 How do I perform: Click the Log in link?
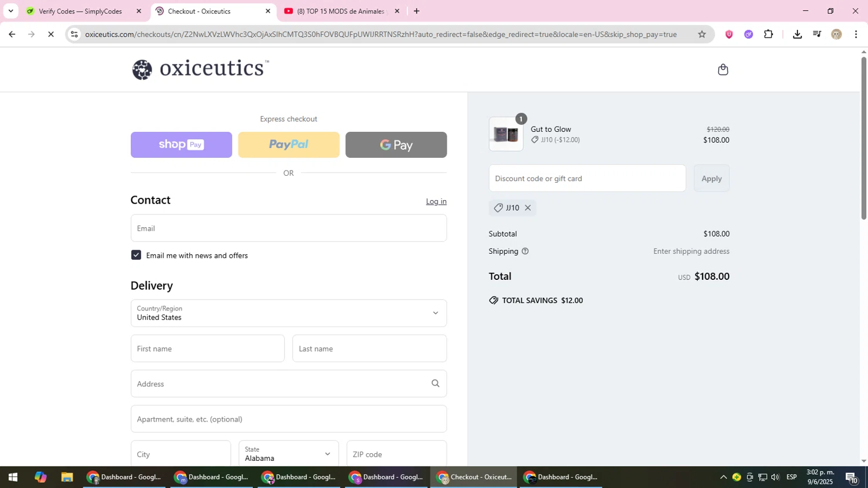[x=436, y=201]
